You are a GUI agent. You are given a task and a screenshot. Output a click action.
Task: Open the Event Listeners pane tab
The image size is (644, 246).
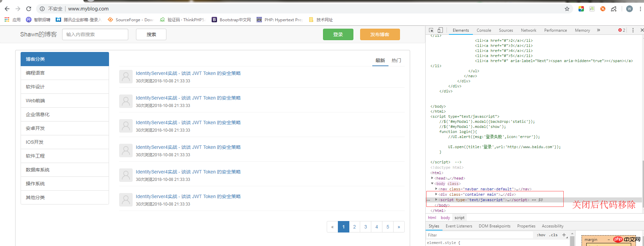coord(459,226)
